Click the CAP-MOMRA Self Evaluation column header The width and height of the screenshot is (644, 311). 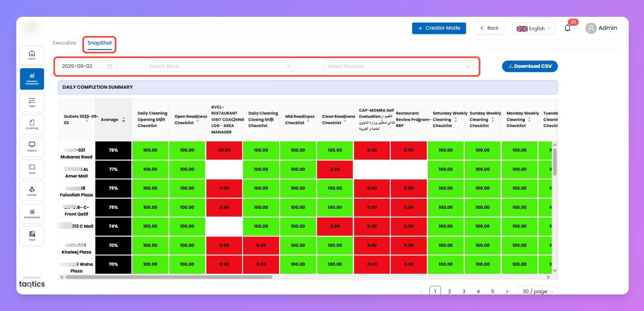coord(372,120)
